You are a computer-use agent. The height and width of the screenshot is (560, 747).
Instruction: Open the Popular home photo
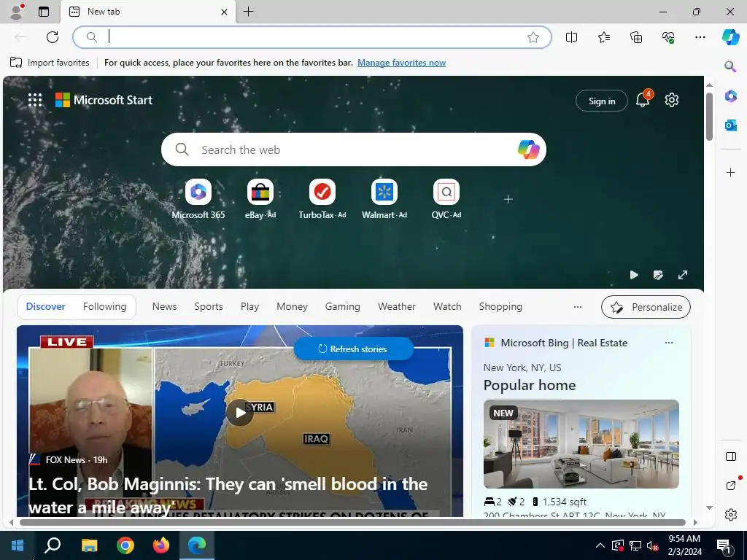click(x=581, y=444)
